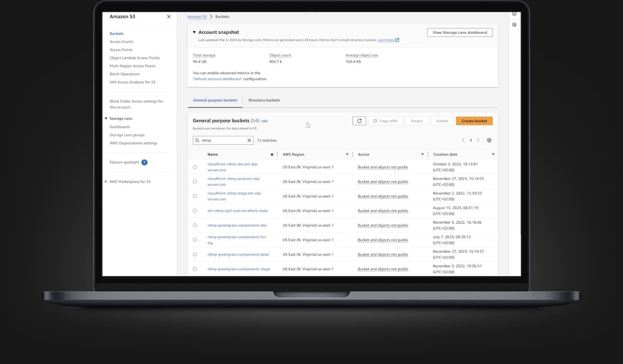Click the Copy ARN button
The height and width of the screenshot is (364, 623).
coord(385,121)
